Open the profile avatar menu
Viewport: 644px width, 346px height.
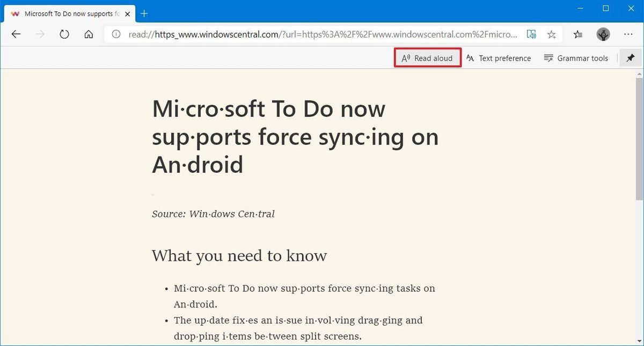coord(603,34)
